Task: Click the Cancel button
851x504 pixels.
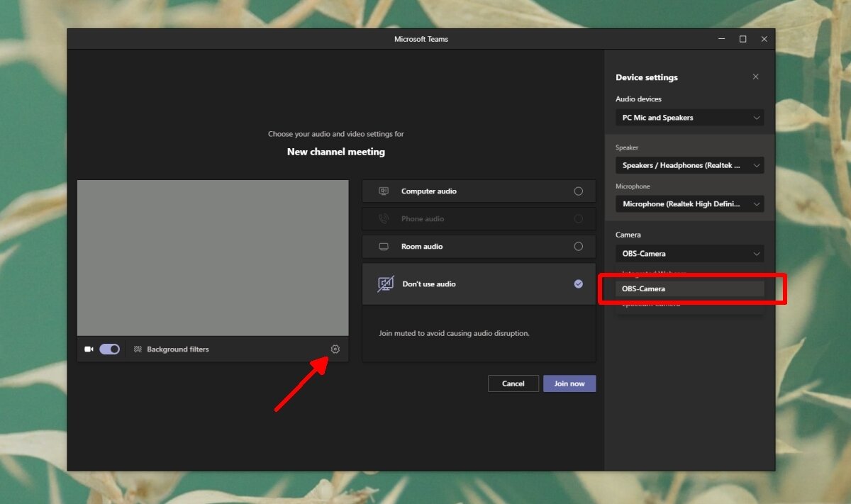Action: point(513,383)
